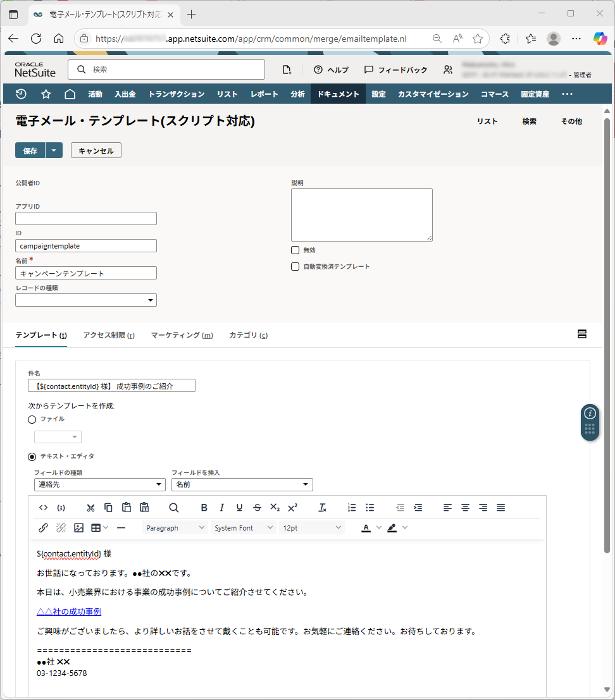Copy selection with the copy icon
615x700 pixels.
point(109,508)
